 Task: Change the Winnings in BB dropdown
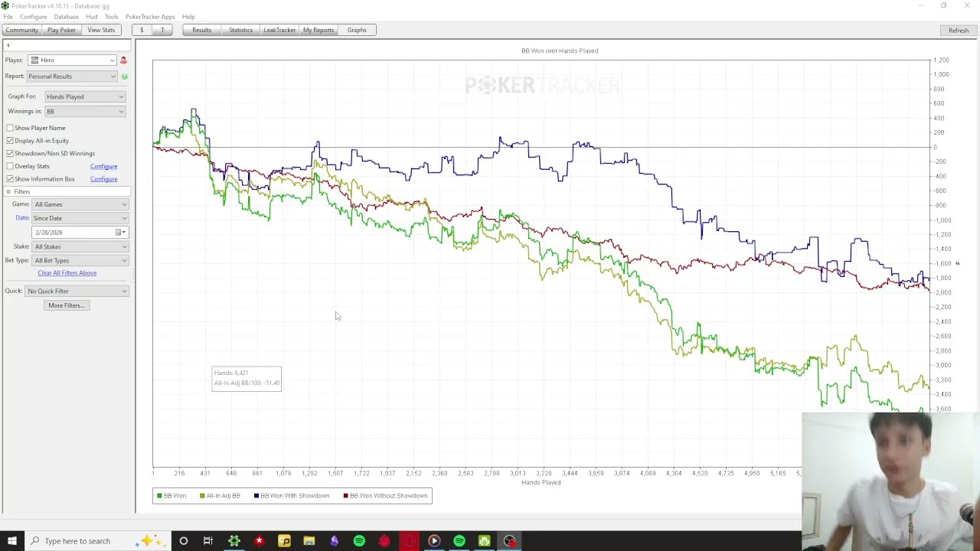tap(85, 112)
